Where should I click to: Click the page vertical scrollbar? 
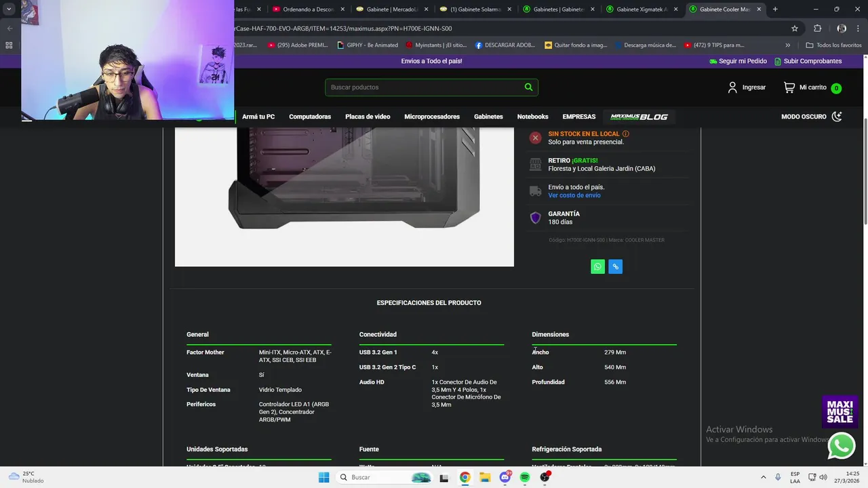tap(865, 172)
